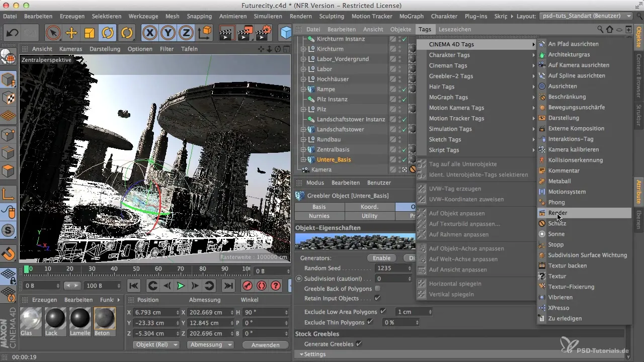Switch to Points mode
The height and width of the screenshot is (362, 644).
tap(9, 135)
